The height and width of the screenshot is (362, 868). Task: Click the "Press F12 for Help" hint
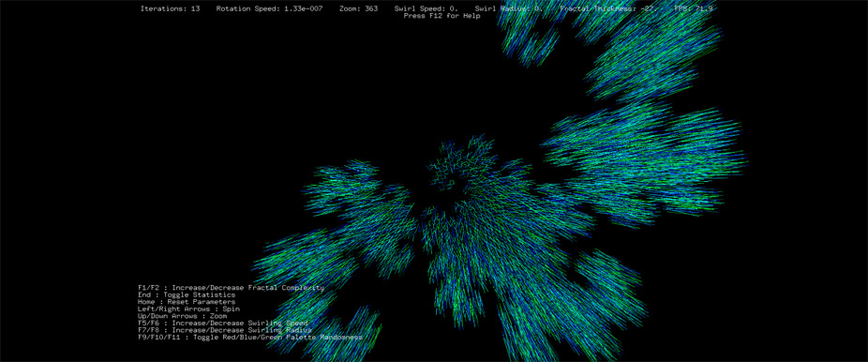[441, 16]
